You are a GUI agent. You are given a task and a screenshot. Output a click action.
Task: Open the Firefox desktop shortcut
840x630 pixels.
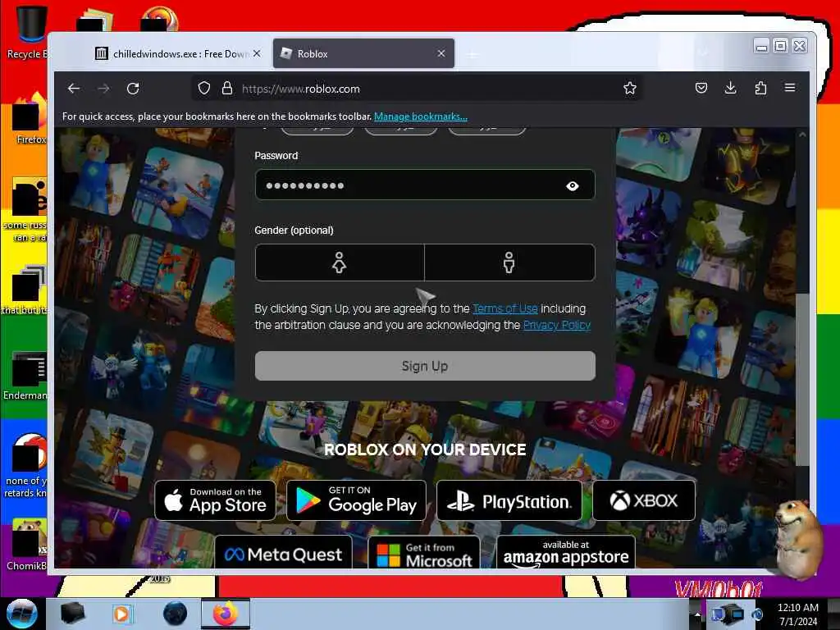pyautogui.click(x=30, y=119)
